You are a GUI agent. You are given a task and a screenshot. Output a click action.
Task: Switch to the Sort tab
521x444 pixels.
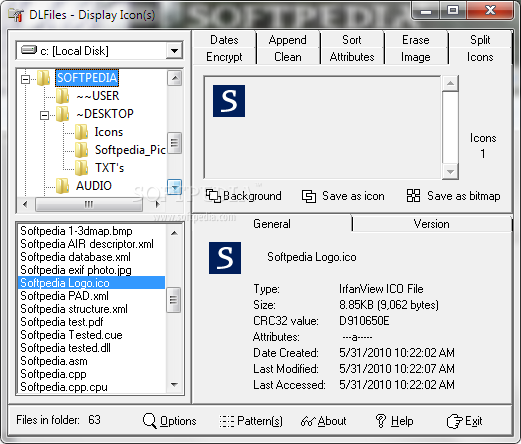point(352,40)
